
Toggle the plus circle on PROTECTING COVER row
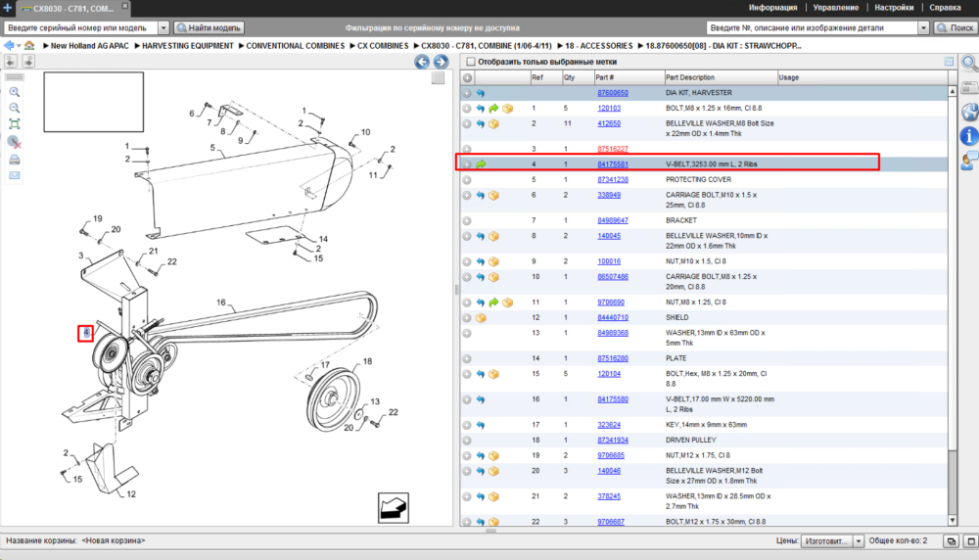pyautogui.click(x=467, y=180)
